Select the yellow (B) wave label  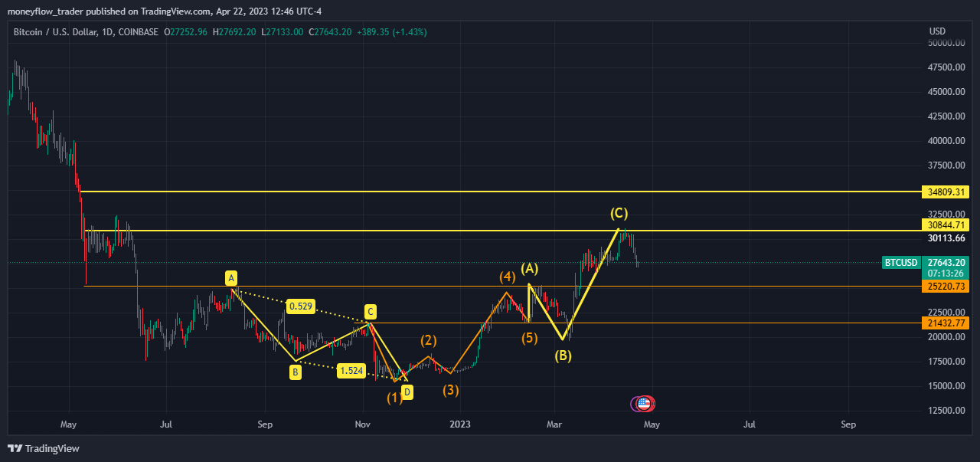[x=563, y=356]
